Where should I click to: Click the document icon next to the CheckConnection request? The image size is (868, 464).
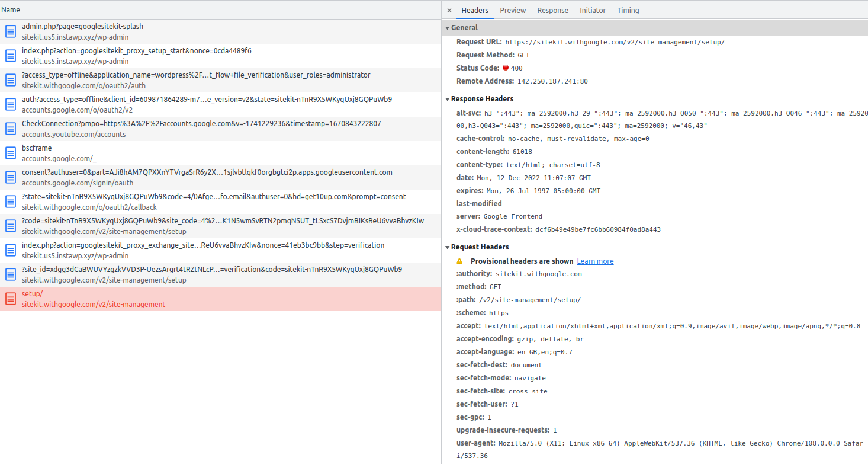10,128
